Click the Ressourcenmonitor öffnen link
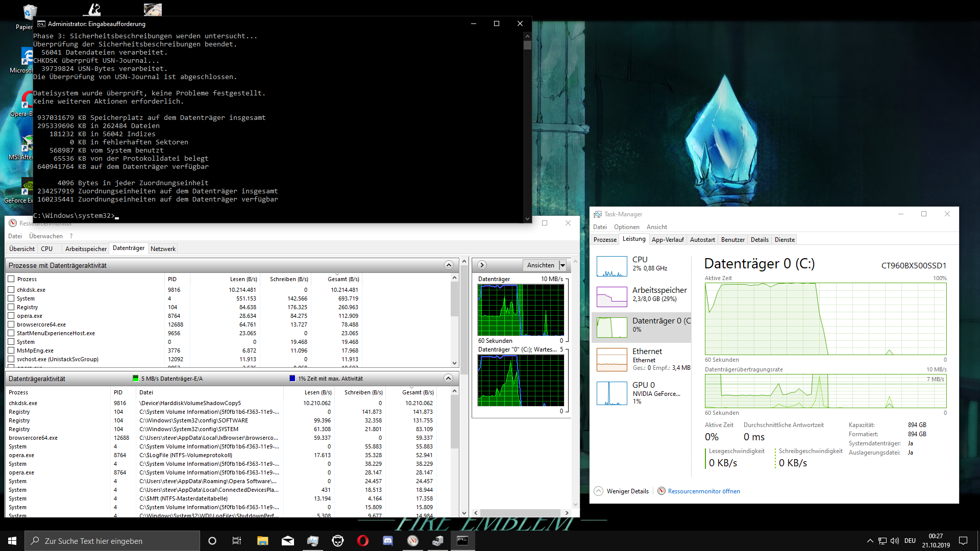The height and width of the screenshot is (551, 980). (x=703, y=491)
